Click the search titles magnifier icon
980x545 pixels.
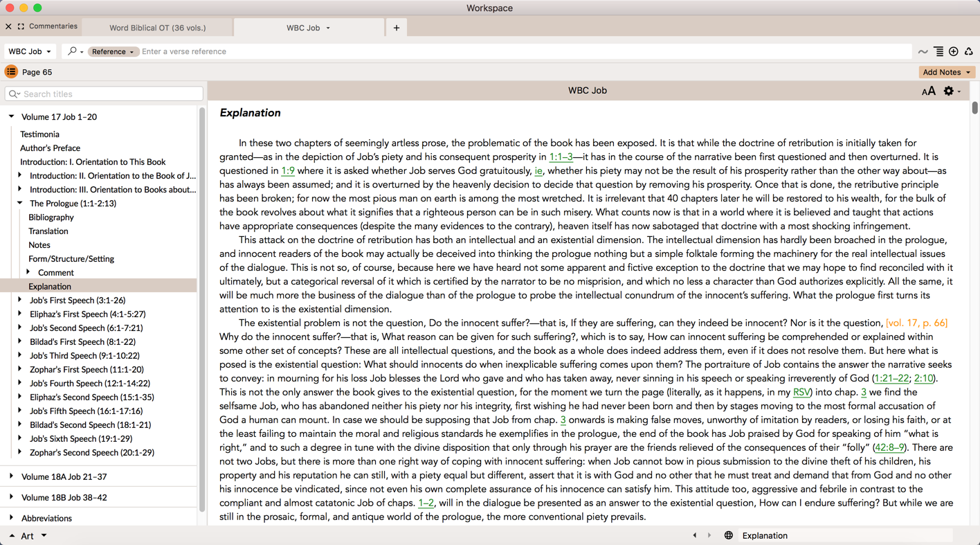click(x=14, y=93)
